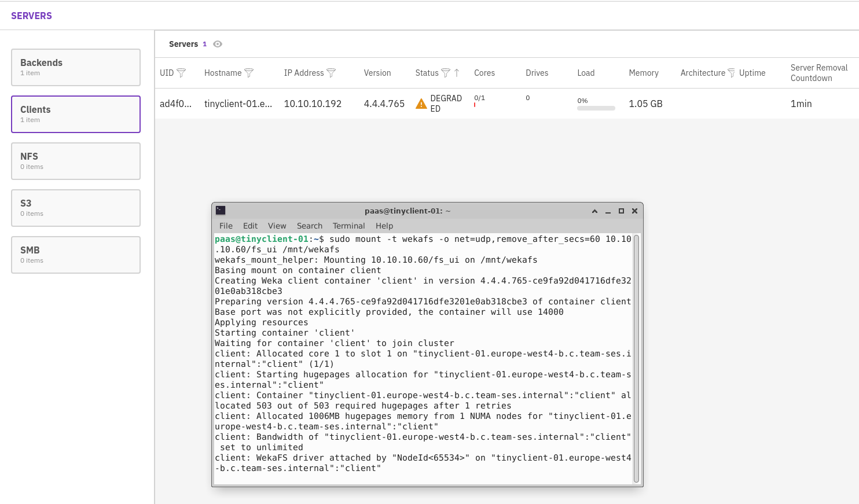Select the NFS category card

(76, 161)
